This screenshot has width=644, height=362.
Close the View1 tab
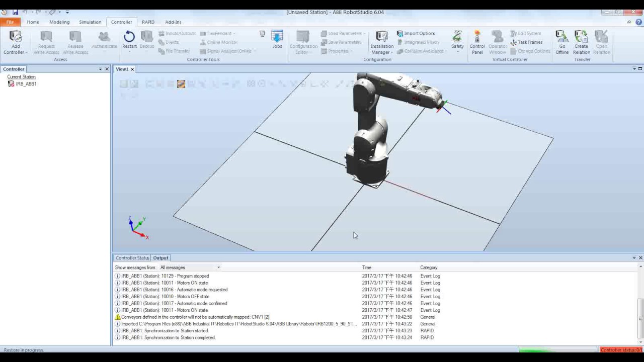[133, 69]
